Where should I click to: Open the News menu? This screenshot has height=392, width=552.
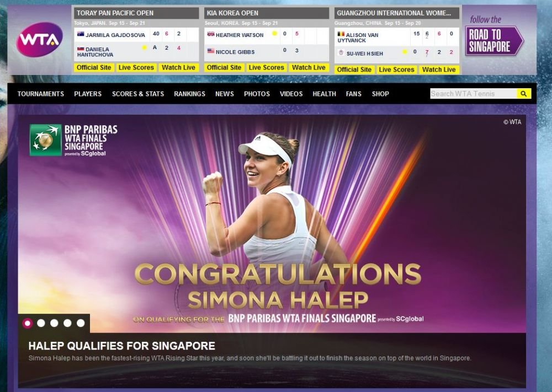[225, 94]
